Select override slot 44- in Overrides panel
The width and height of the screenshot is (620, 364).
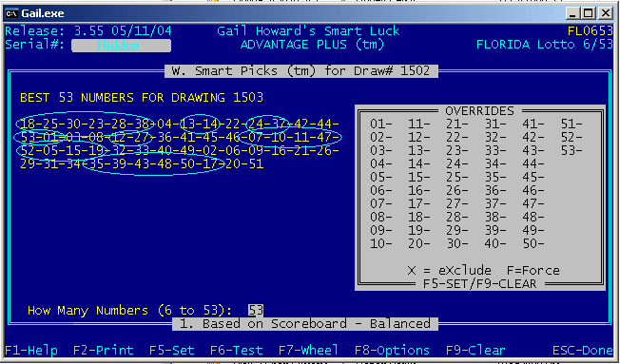coord(533,163)
